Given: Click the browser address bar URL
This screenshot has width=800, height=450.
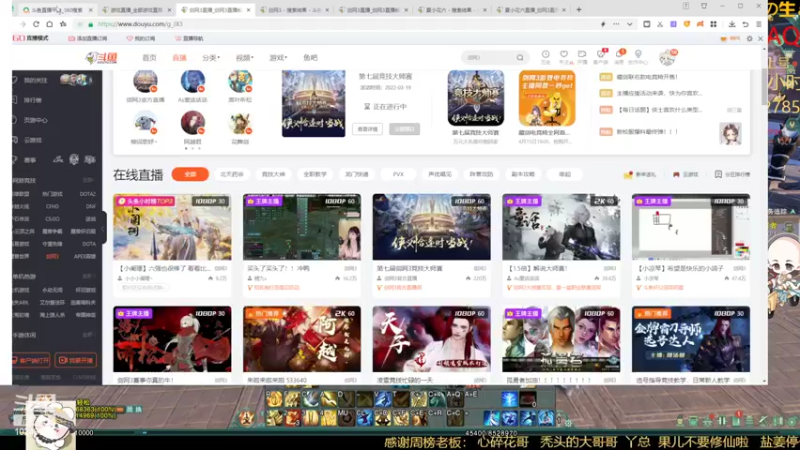Looking at the screenshot, I should (139, 24).
